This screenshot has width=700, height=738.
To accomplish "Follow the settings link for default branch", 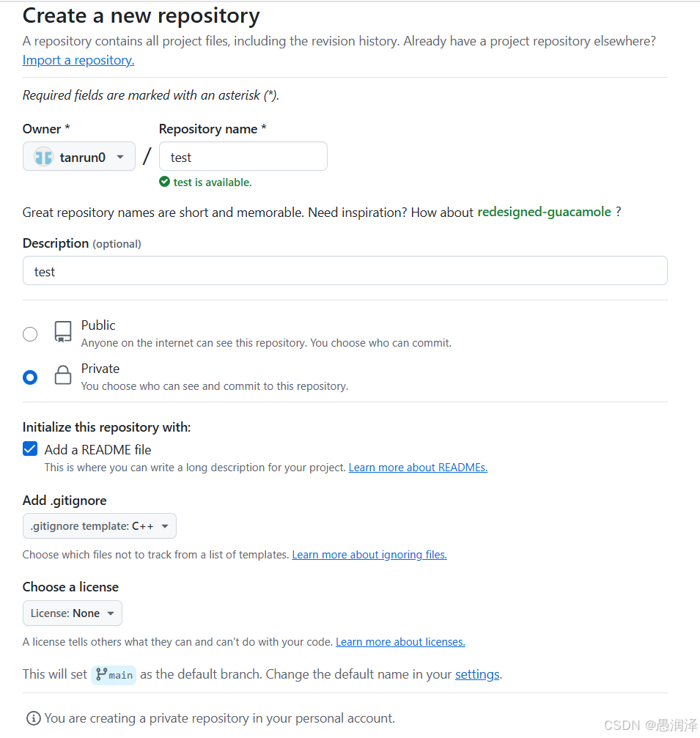I will coord(477,674).
